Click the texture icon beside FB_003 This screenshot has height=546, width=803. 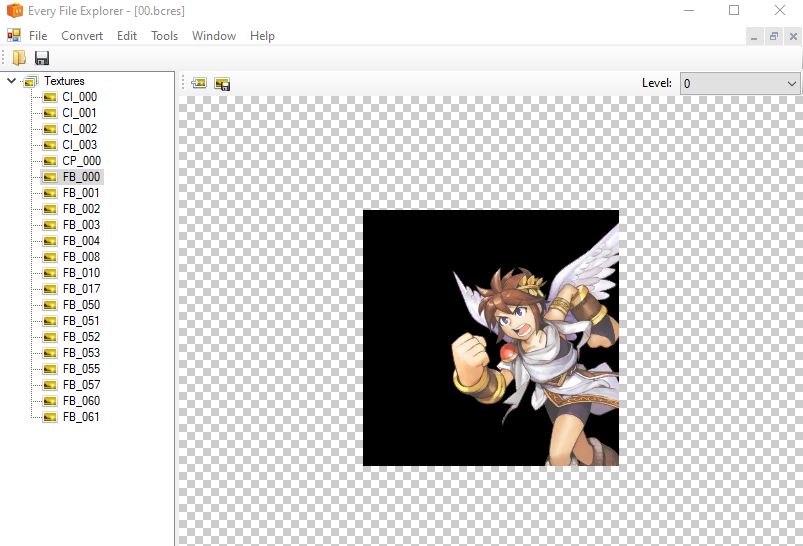coord(50,225)
